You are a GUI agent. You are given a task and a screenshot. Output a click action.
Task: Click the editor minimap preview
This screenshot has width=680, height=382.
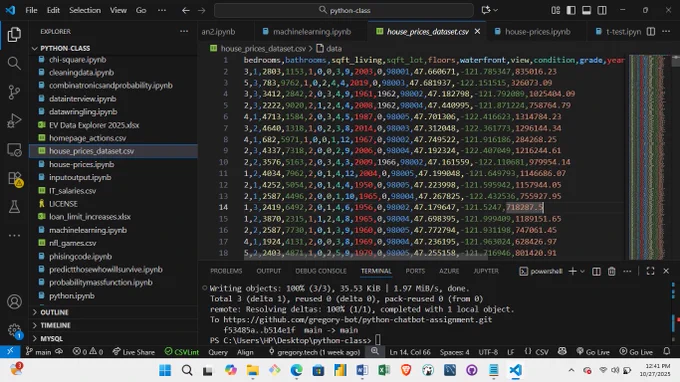(x=646, y=157)
